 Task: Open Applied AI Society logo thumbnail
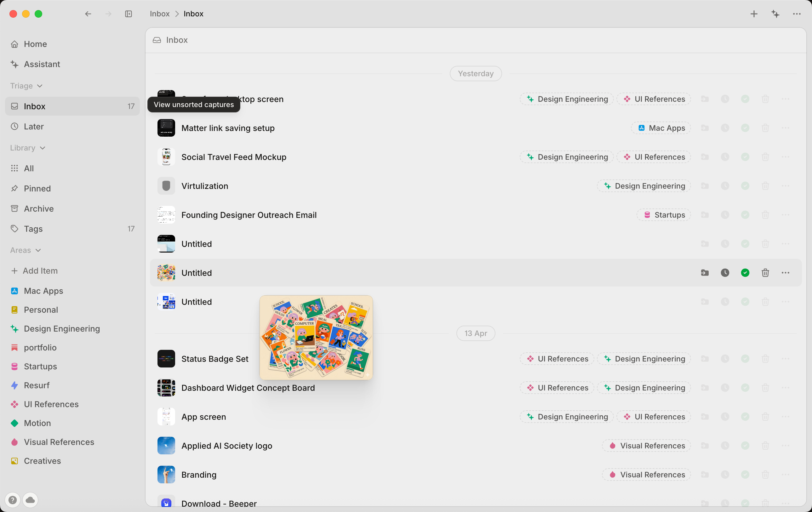[166, 446]
